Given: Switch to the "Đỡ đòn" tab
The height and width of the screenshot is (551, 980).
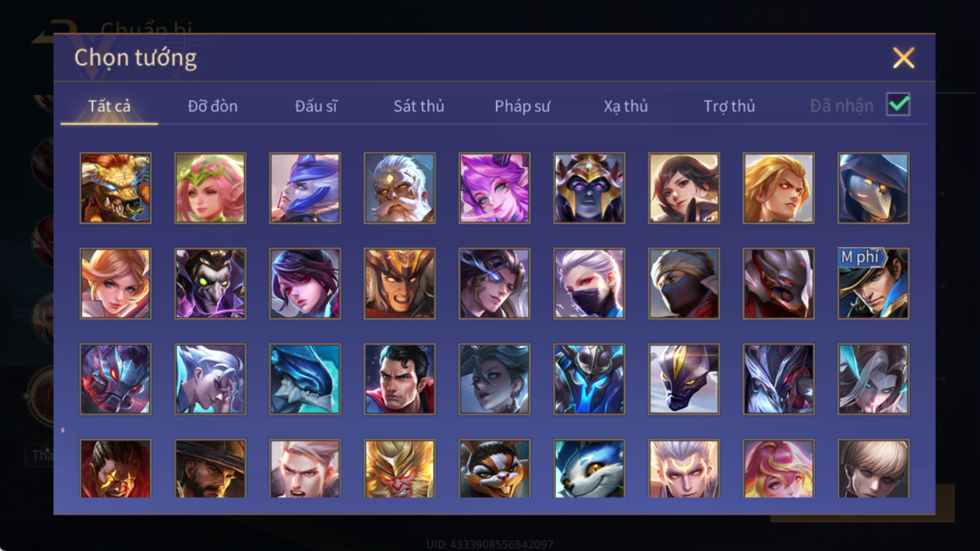Looking at the screenshot, I should (213, 106).
